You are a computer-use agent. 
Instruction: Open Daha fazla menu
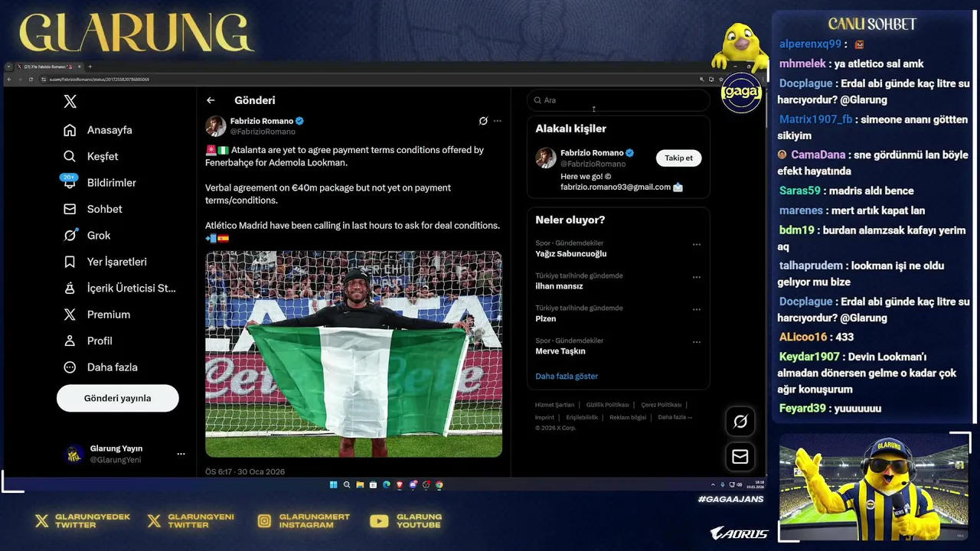(x=101, y=367)
